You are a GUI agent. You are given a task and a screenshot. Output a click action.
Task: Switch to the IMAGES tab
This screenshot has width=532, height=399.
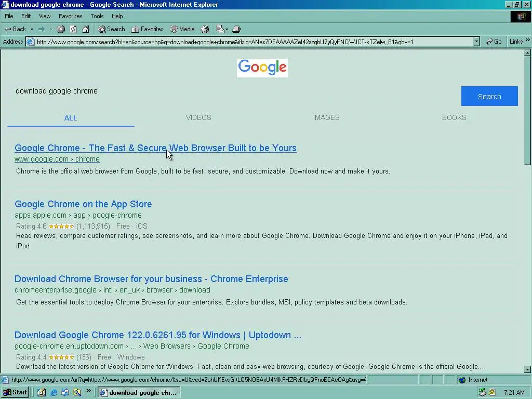coord(326,117)
